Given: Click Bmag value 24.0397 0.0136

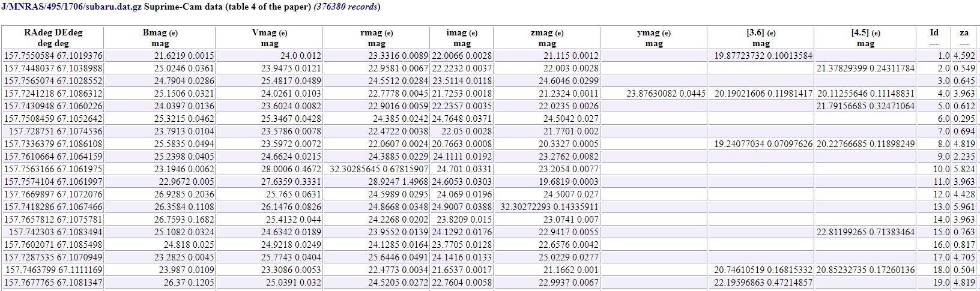Looking at the screenshot, I should pos(184,106).
